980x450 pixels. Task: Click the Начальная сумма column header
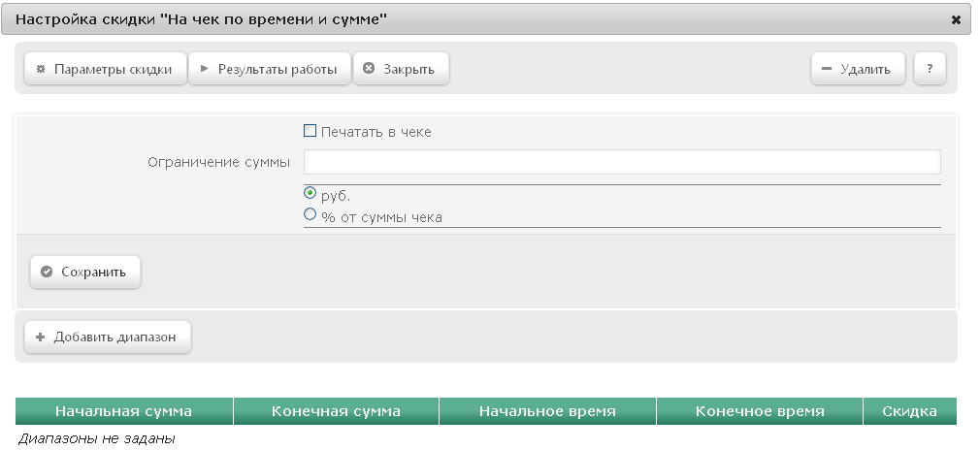[124, 411]
